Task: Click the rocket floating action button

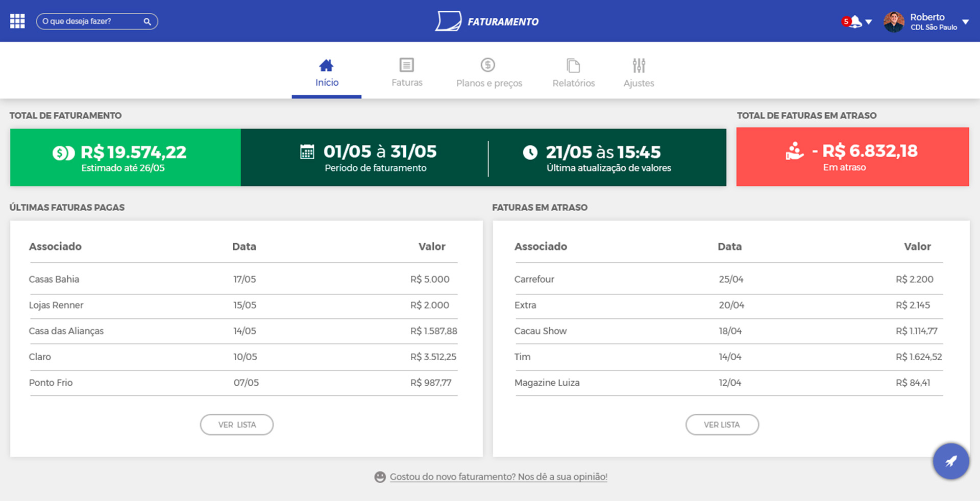Action: tap(951, 461)
